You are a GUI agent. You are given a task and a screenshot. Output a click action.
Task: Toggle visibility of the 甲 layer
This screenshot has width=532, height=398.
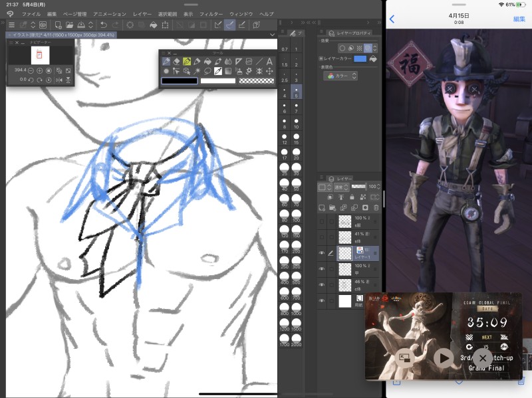(x=321, y=269)
